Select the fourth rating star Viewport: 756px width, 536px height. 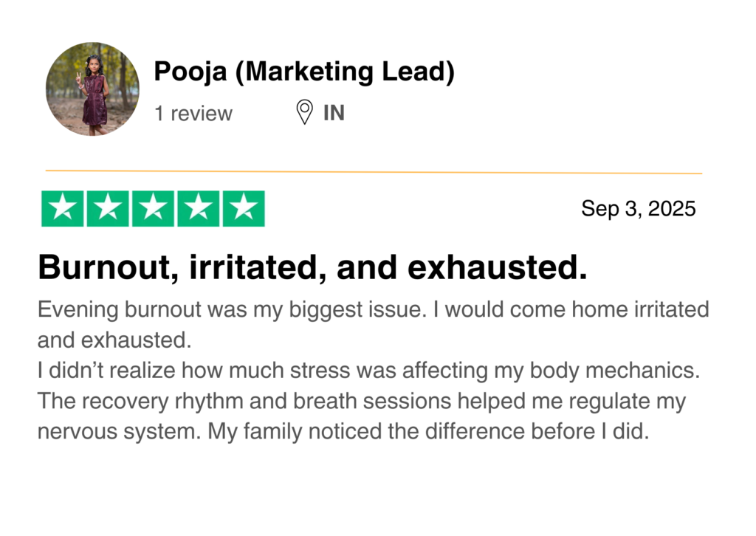198,209
